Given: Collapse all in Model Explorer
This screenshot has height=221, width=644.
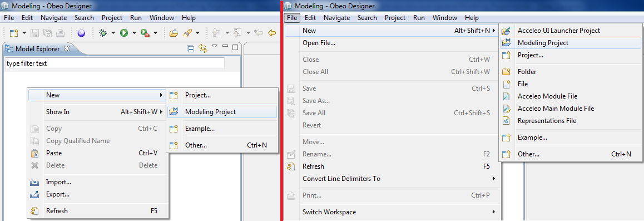Looking at the screenshot, I should pos(191,48).
